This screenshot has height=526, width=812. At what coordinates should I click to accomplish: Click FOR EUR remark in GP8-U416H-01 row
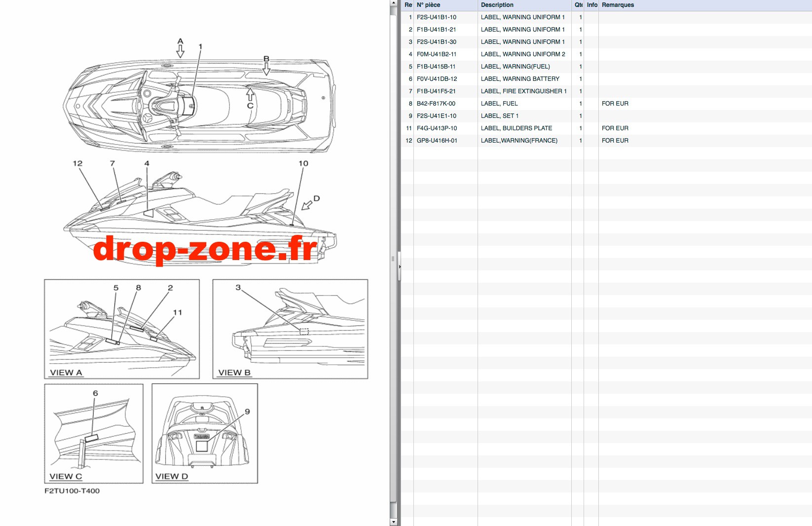(x=615, y=141)
